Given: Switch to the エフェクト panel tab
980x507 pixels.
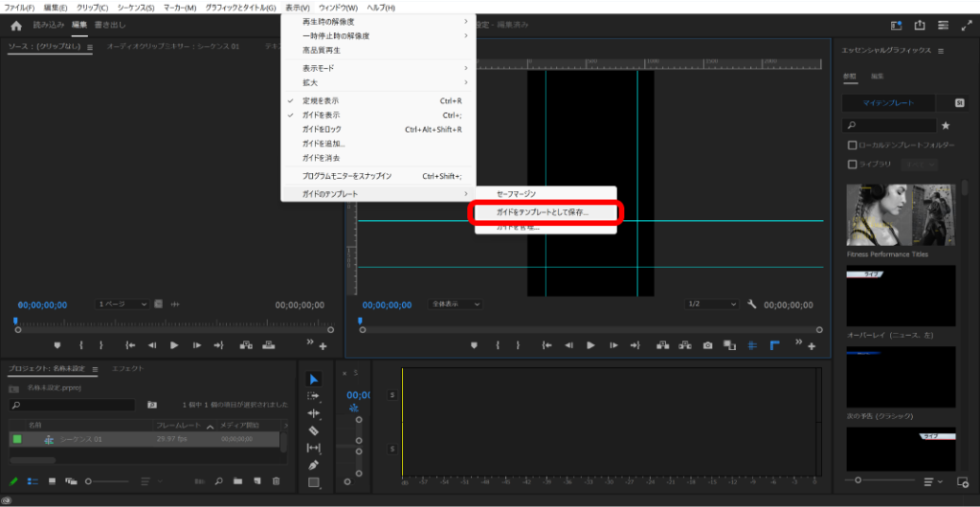Looking at the screenshot, I should click(x=127, y=368).
